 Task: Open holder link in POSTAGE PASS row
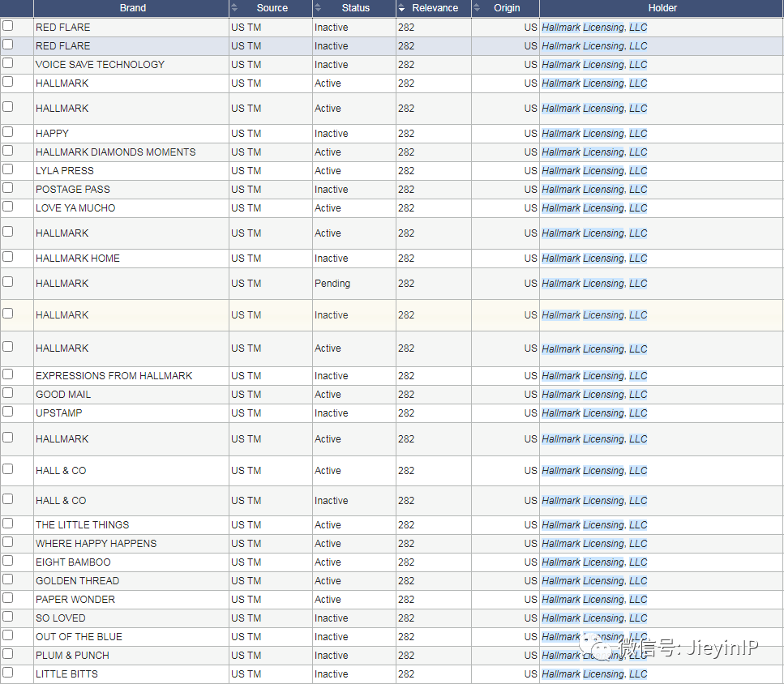point(594,190)
